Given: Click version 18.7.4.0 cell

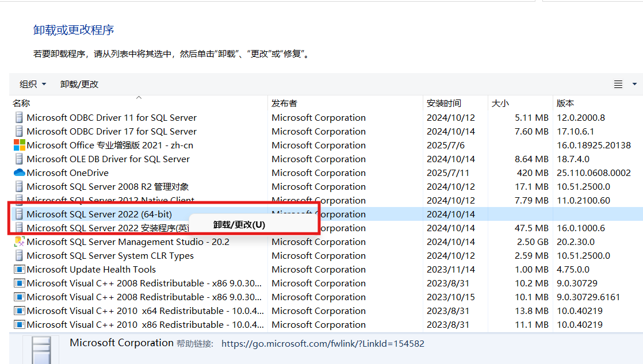Looking at the screenshot, I should pos(573,159).
